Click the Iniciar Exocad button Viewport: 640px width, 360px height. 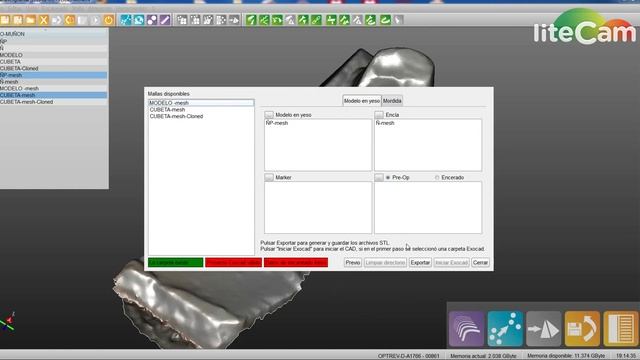pos(451,262)
